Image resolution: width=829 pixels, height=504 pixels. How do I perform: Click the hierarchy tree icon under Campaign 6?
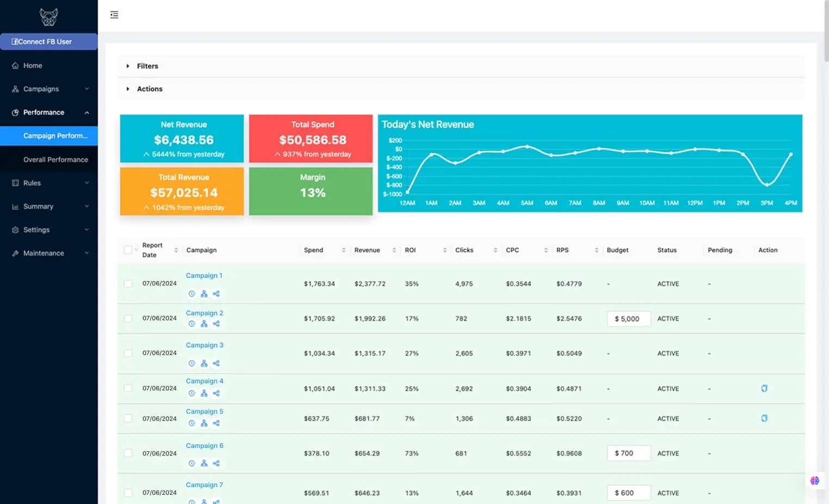tap(204, 463)
